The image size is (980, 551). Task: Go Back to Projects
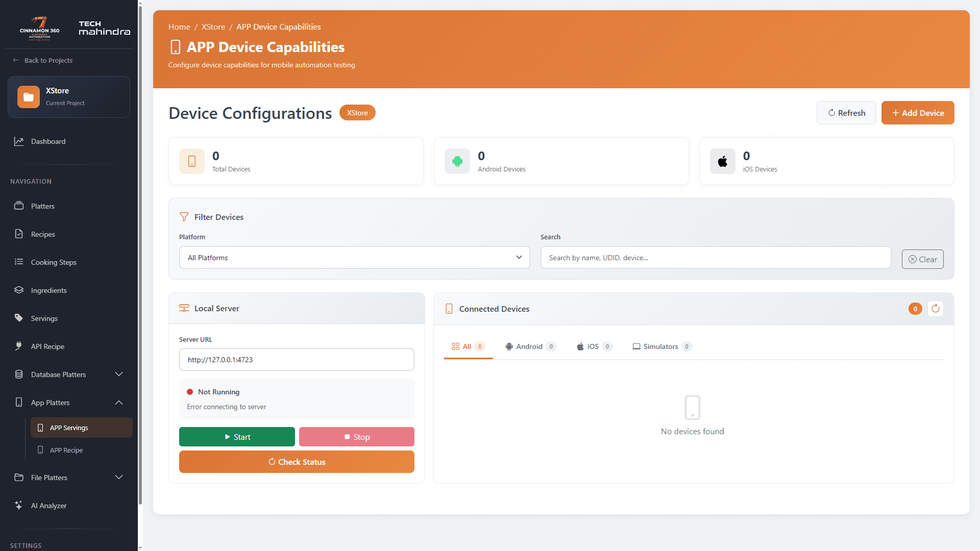pyautogui.click(x=43, y=60)
